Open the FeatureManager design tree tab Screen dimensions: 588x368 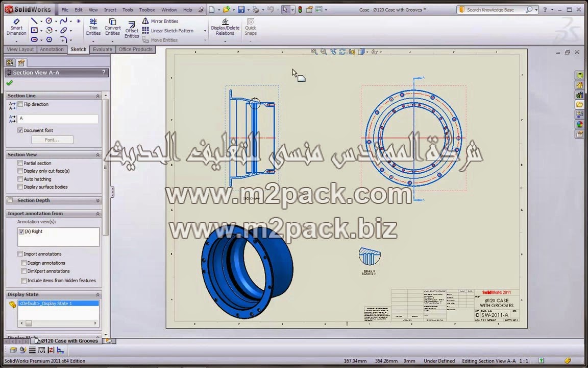pos(10,63)
